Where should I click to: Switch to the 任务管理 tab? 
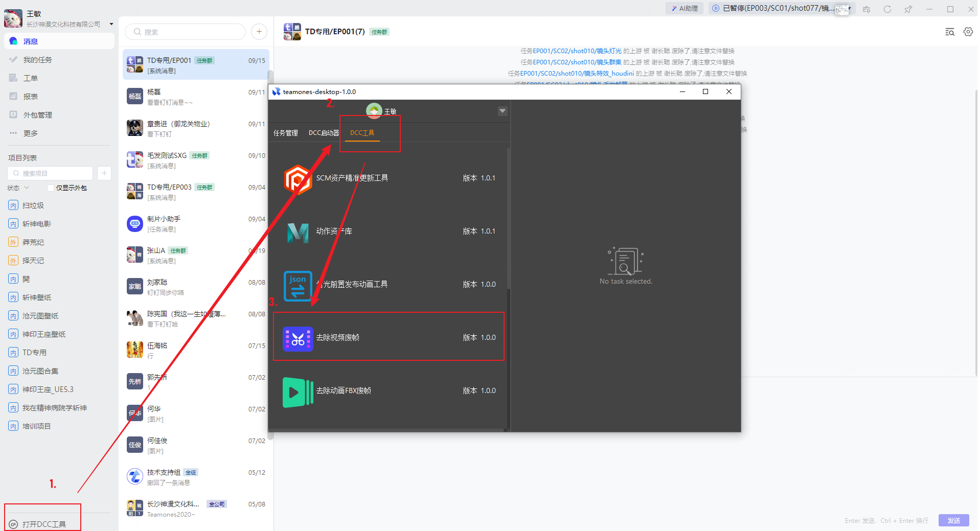285,133
